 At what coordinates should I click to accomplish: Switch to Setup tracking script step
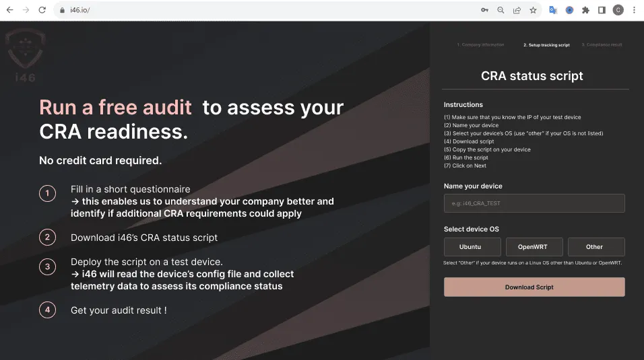[546, 45]
